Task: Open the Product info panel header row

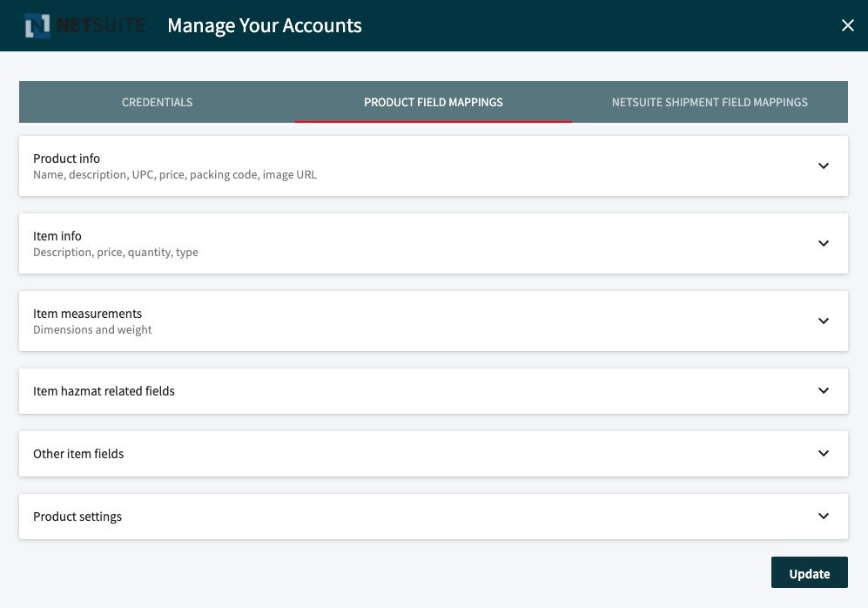Action: [434, 166]
